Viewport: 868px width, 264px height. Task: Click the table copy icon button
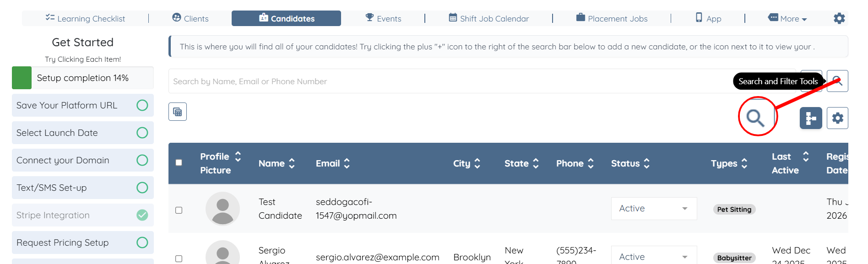click(x=178, y=112)
